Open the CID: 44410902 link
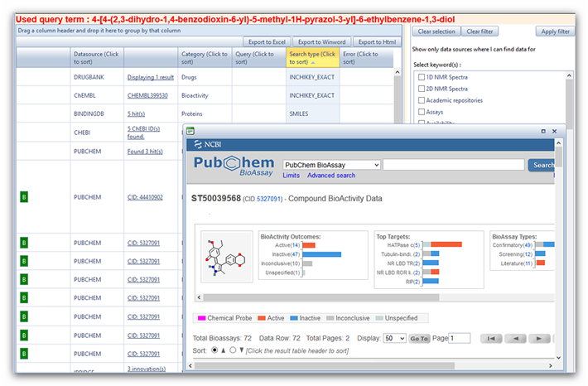The width and height of the screenshot is (588, 386). click(x=145, y=197)
